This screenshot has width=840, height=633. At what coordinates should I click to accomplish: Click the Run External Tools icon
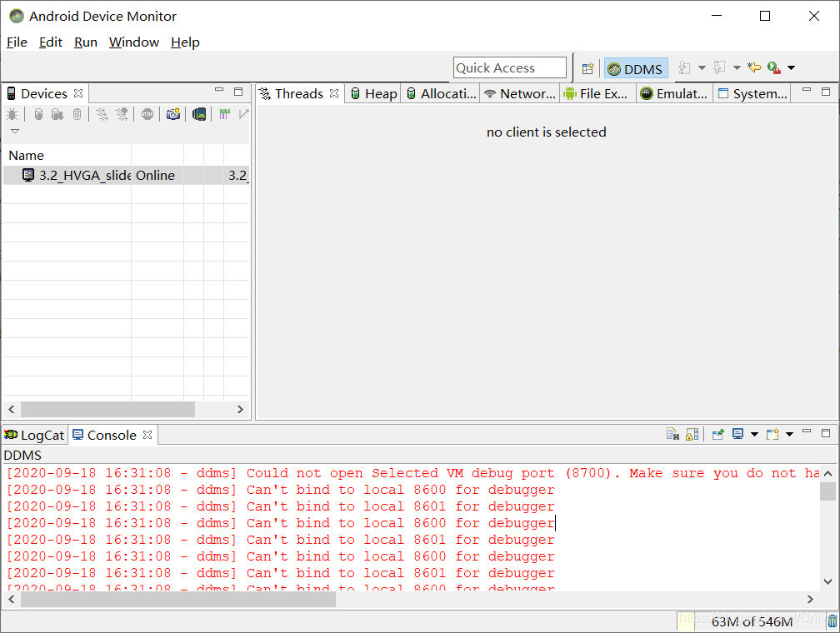click(773, 67)
